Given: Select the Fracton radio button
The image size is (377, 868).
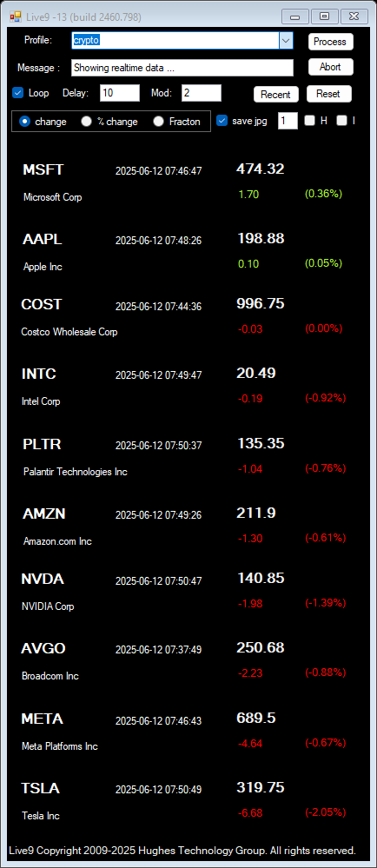Looking at the screenshot, I should point(158,122).
